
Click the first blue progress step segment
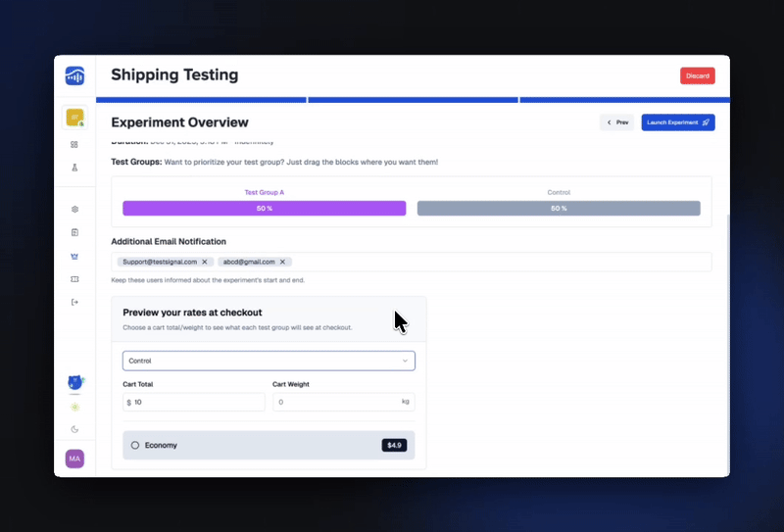click(201, 100)
